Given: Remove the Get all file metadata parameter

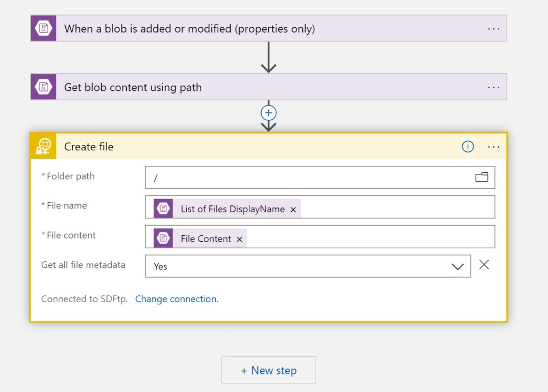Looking at the screenshot, I should point(484,265).
